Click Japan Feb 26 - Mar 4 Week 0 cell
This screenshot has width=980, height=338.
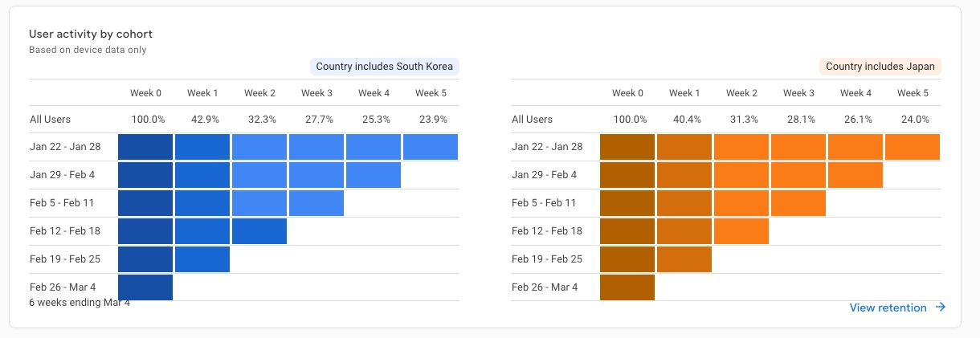point(627,287)
